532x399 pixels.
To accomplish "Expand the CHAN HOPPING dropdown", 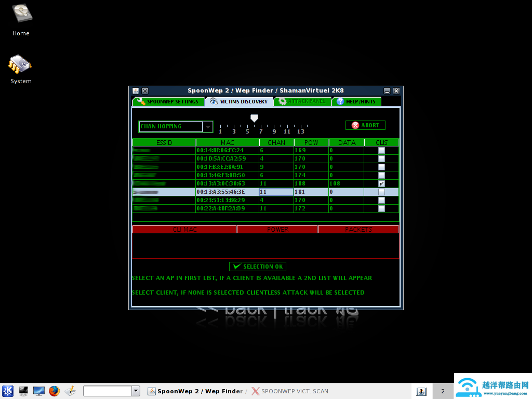I will [208, 127].
